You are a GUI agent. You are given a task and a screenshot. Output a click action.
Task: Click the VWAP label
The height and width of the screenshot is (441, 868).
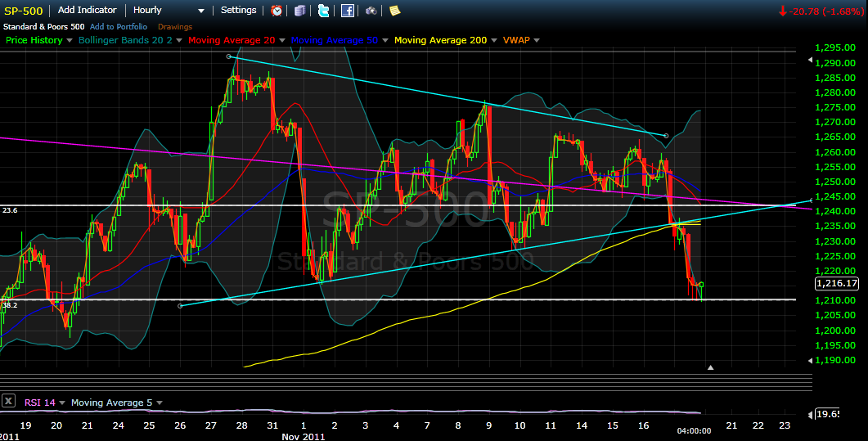tap(516, 40)
